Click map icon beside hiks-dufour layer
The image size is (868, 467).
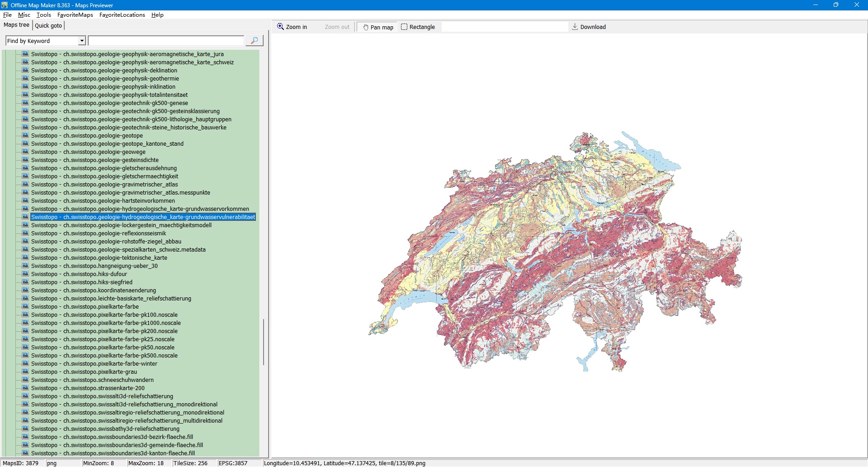click(x=25, y=274)
